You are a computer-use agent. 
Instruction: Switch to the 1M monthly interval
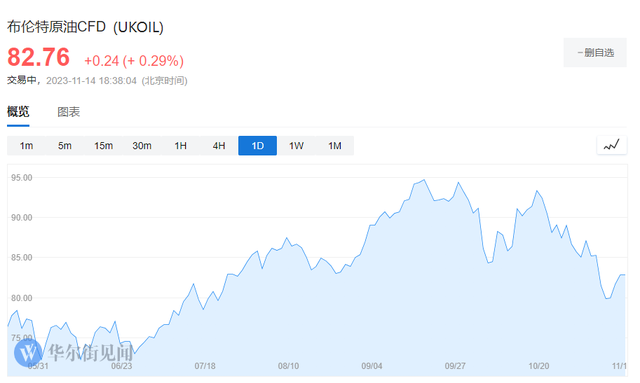[x=335, y=146]
